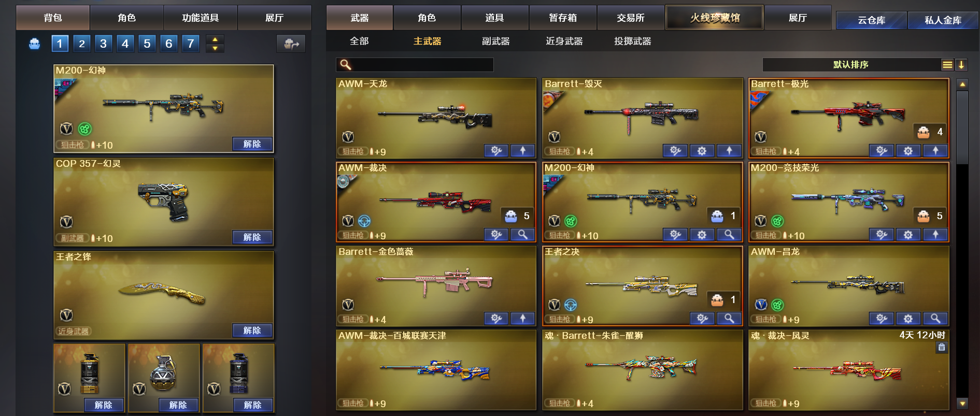Click the wrench-gear icon on Barrett-金色蔷薇
This screenshot has width=980, height=416.
(496, 319)
